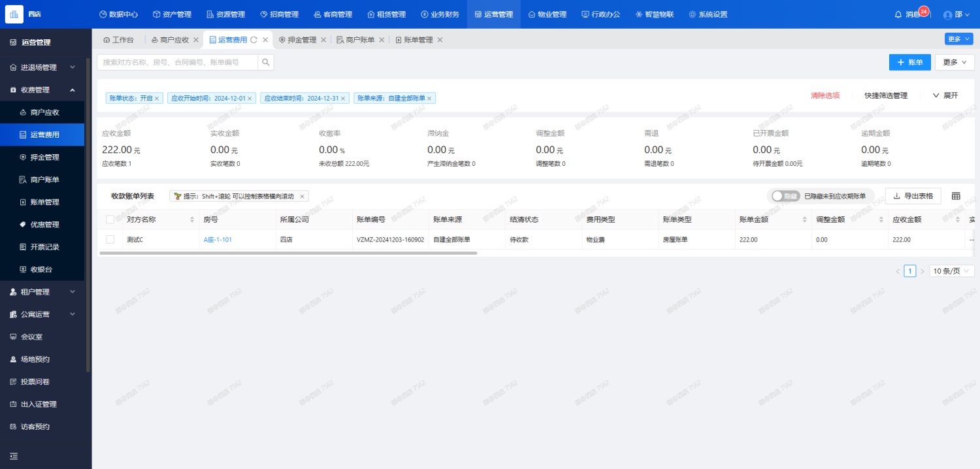Collapse the sidebar via bottom menu icon
This screenshot has width=980, height=469.
coord(14,456)
